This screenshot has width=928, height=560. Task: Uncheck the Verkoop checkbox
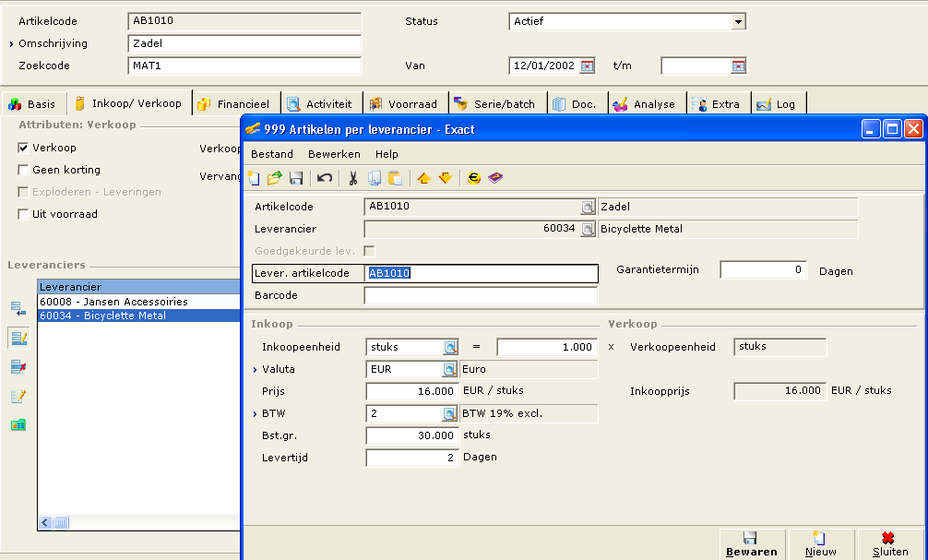click(x=23, y=148)
